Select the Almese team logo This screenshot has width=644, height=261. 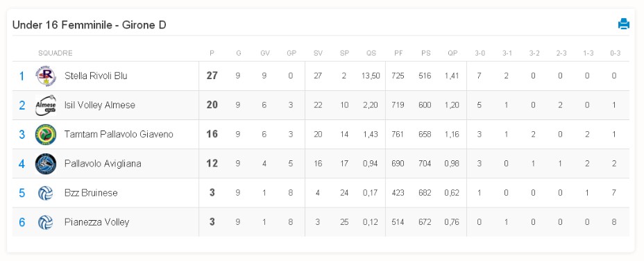tap(46, 106)
